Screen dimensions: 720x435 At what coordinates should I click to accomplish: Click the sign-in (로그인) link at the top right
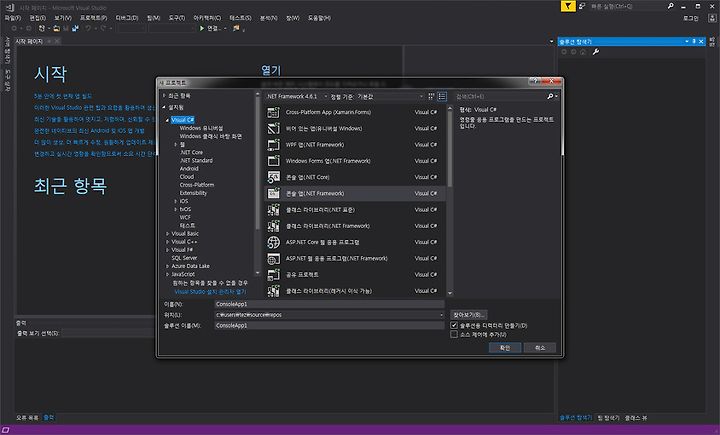(x=691, y=18)
